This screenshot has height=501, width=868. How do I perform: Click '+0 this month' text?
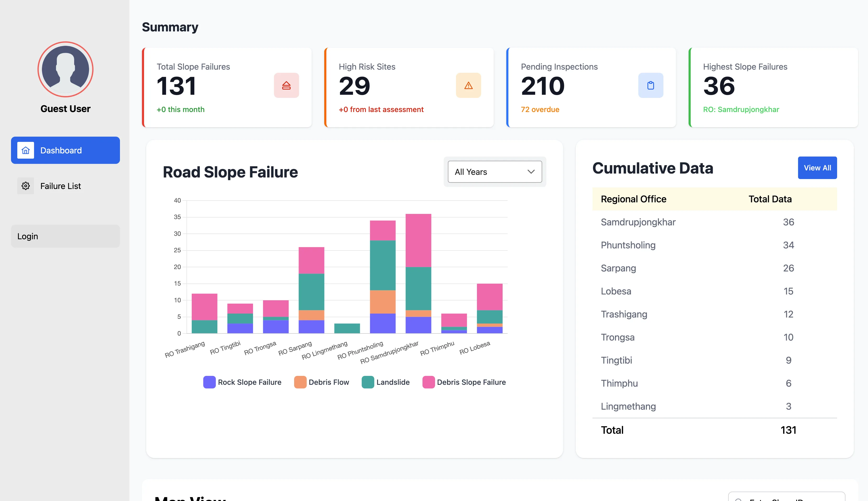click(180, 109)
